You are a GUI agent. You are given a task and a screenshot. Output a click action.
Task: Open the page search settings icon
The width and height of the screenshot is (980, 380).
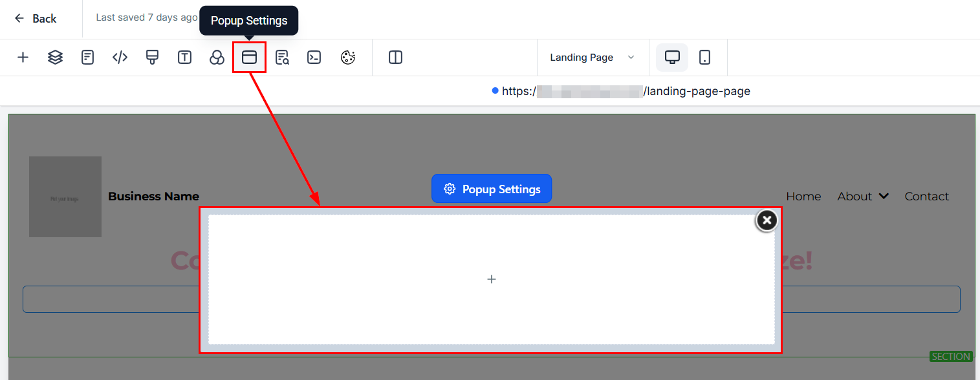[x=282, y=58]
